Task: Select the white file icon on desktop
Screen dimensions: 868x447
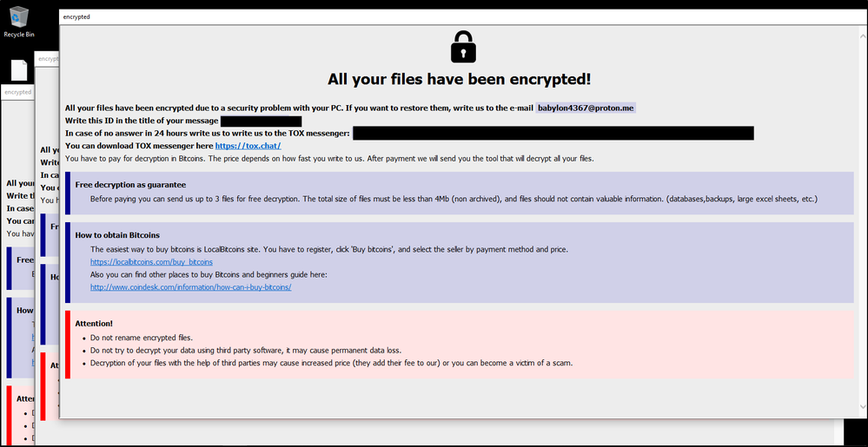Action: pyautogui.click(x=18, y=70)
